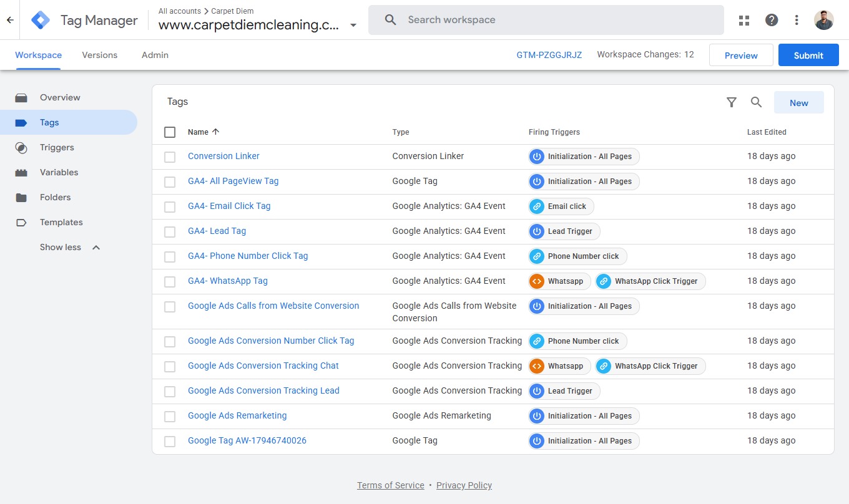This screenshot has height=504, width=849.
Task: Open the GTM-PZGGJRJZ container ID link
Action: point(549,55)
